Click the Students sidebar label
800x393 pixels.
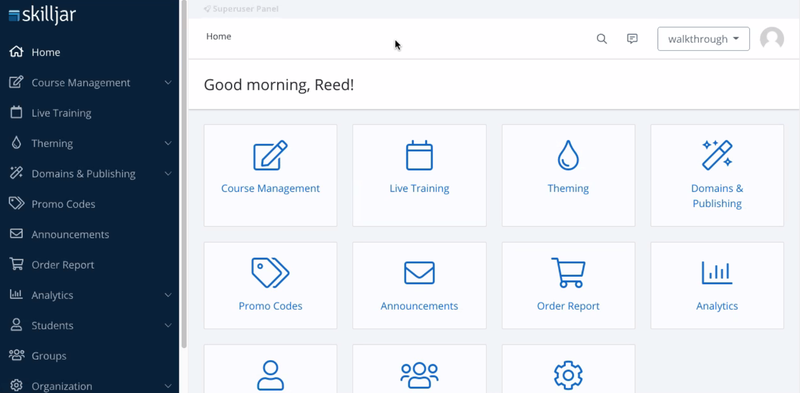[x=52, y=325]
